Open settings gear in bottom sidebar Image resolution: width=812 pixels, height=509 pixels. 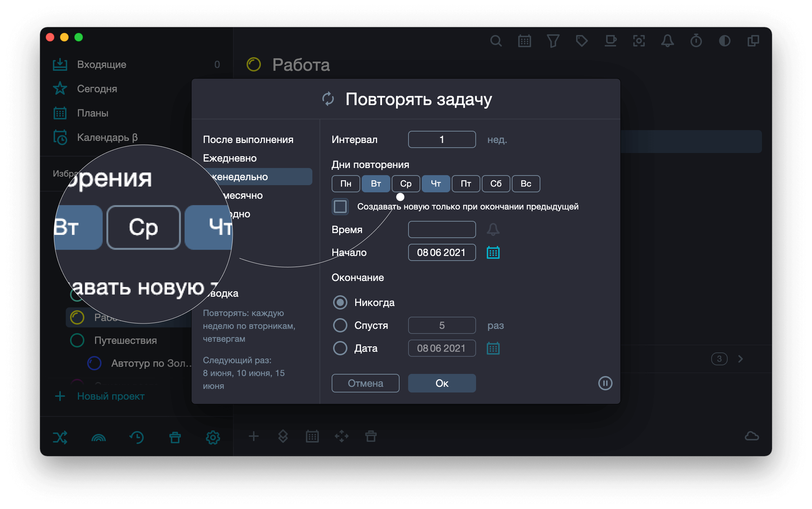click(213, 437)
